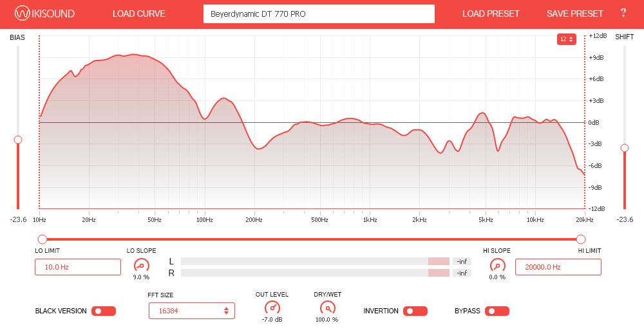Open the help question mark

623,13
